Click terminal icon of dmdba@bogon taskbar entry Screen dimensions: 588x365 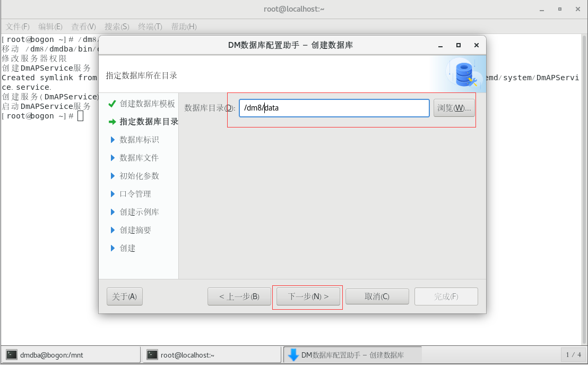[12, 354]
